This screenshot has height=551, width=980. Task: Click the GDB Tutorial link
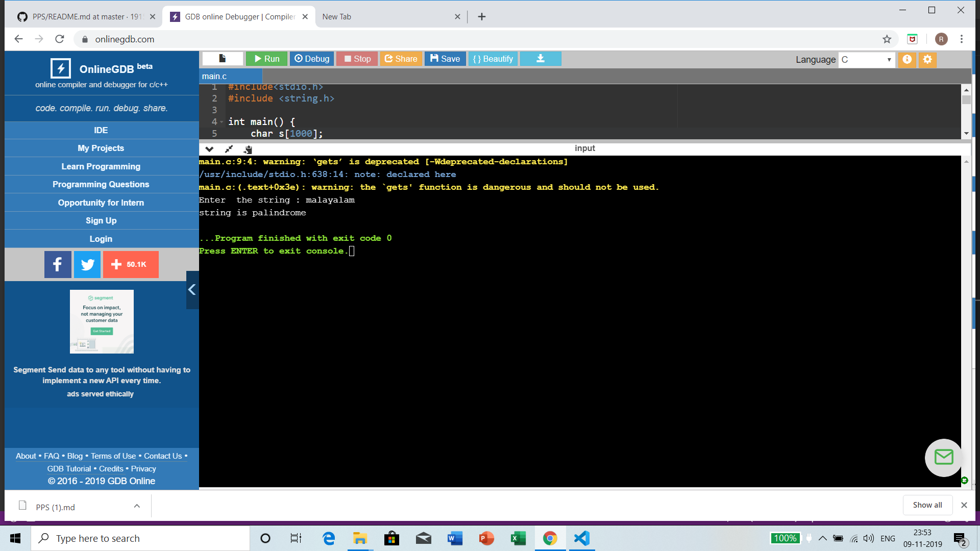tap(69, 468)
